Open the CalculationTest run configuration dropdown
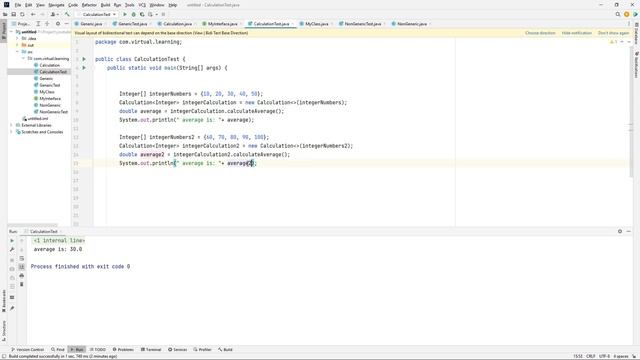Image resolution: width=640 pixels, height=360 pixels. pyautogui.click(x=97, y=14)
